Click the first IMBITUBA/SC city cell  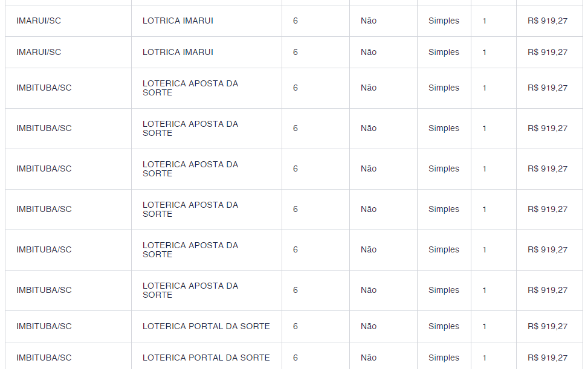[44, 88]
